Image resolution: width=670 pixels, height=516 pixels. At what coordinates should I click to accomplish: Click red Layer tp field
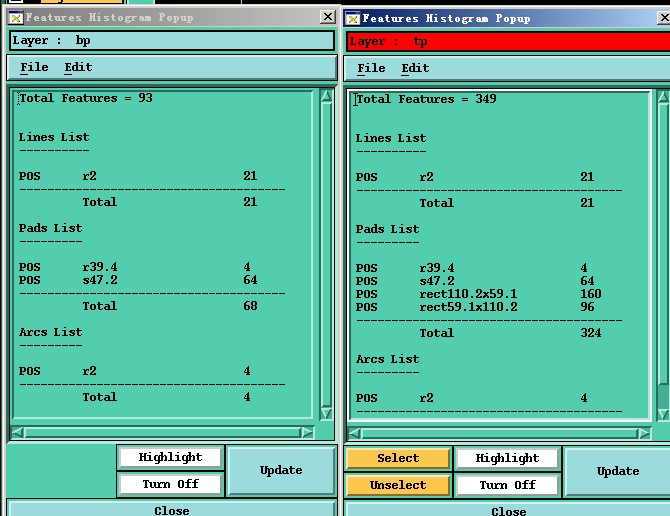(508, 41)
